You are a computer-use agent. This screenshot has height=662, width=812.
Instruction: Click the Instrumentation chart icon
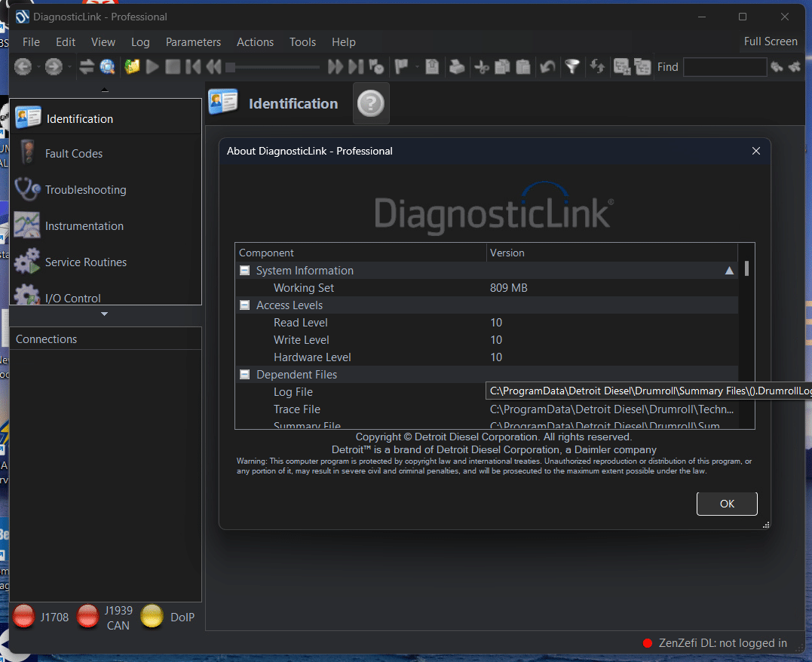(x=27, y=225)
